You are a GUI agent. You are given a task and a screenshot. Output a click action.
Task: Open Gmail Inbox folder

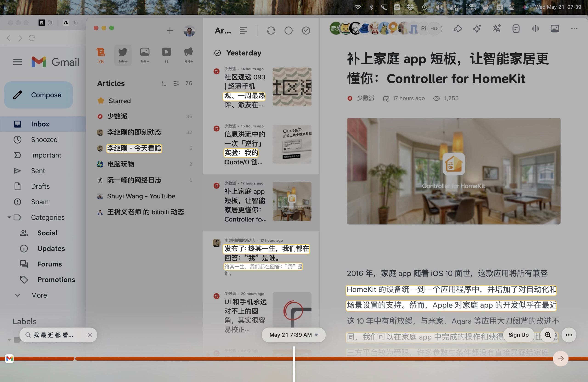point(40,124)
